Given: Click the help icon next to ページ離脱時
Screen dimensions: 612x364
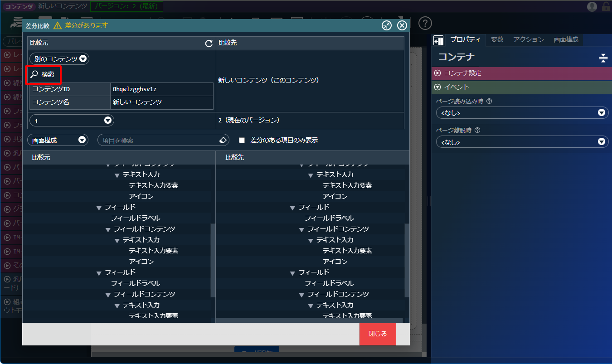Looking at the screenshot, I should pos(477,130).
